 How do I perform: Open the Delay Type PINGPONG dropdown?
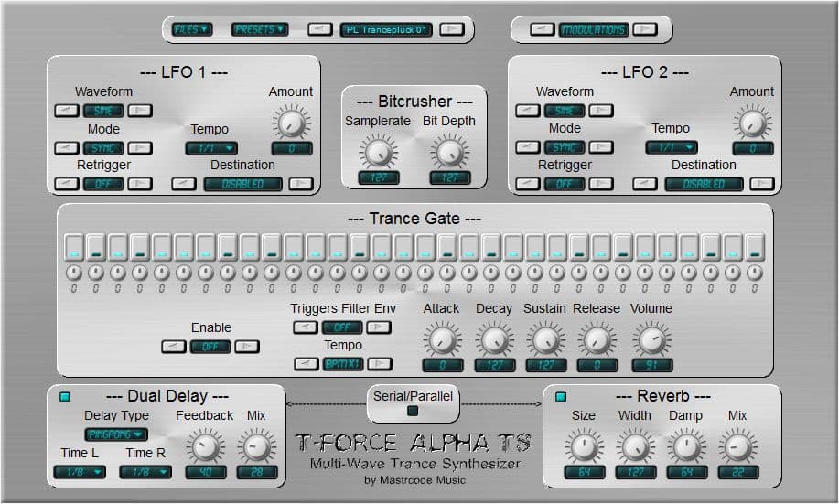point(116,434)
